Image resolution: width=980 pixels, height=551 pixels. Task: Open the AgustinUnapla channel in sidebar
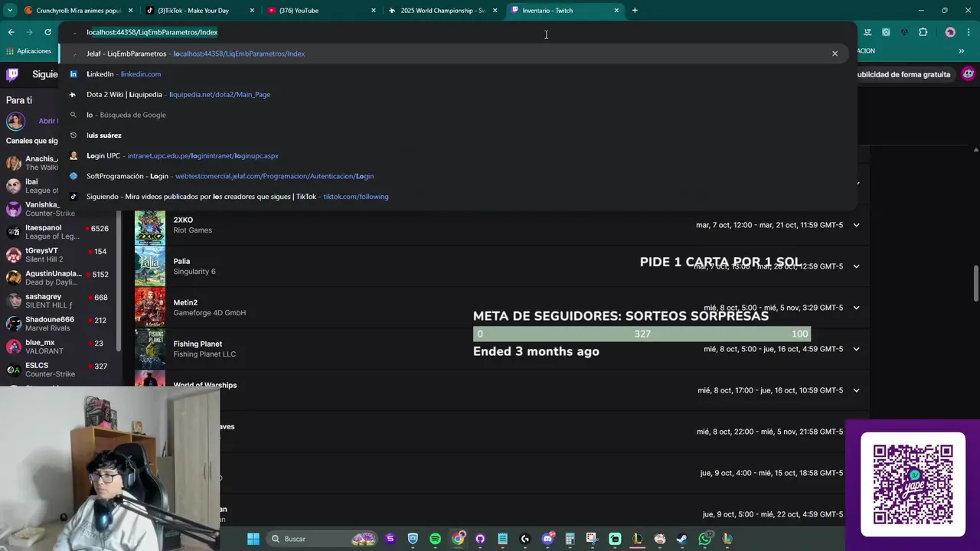[x=57, y=278]
